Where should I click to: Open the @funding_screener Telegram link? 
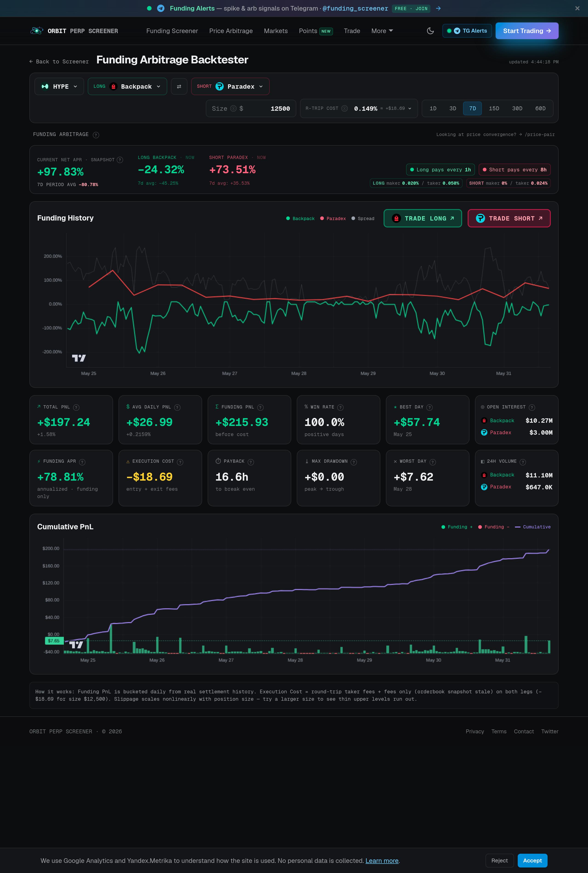(355, 8)
